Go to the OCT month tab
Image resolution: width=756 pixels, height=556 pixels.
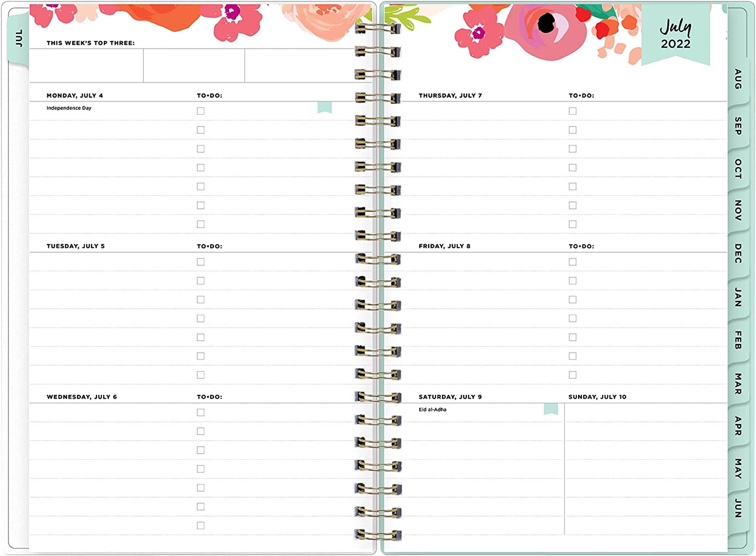pyautogui.click(x=737, y=169)
